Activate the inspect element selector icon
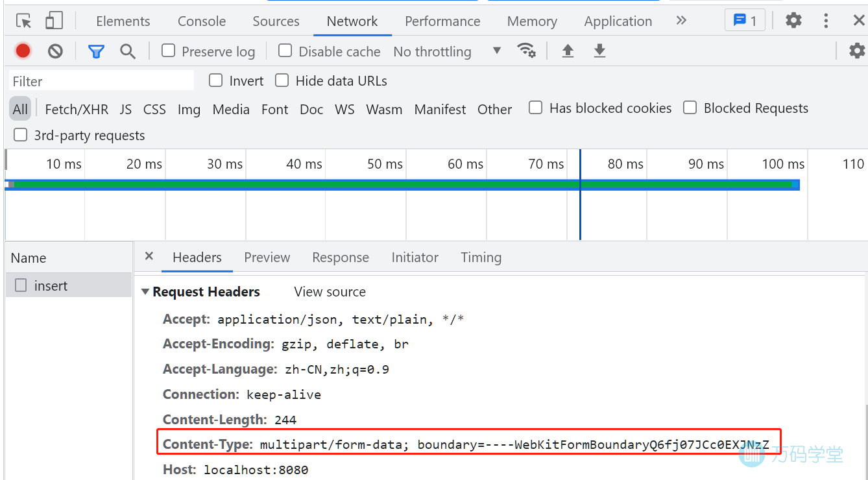Screen dimensions: 868x480 24,21
